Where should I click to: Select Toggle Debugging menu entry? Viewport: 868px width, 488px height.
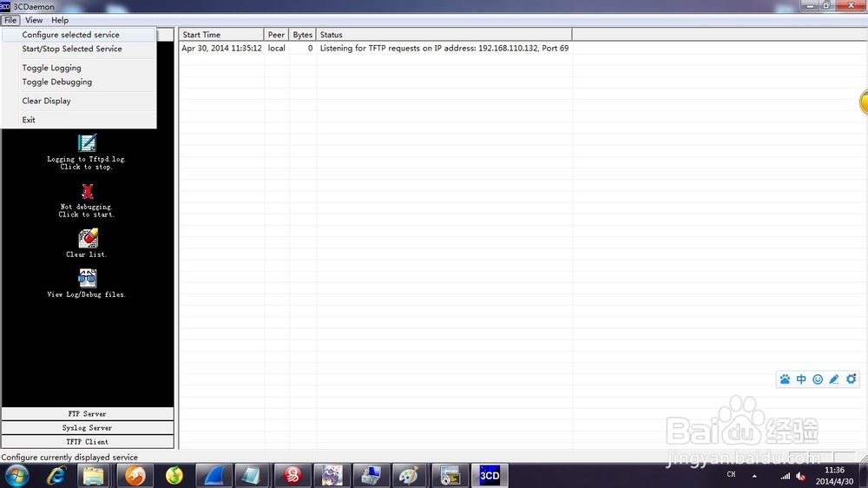tap(79, 82)
